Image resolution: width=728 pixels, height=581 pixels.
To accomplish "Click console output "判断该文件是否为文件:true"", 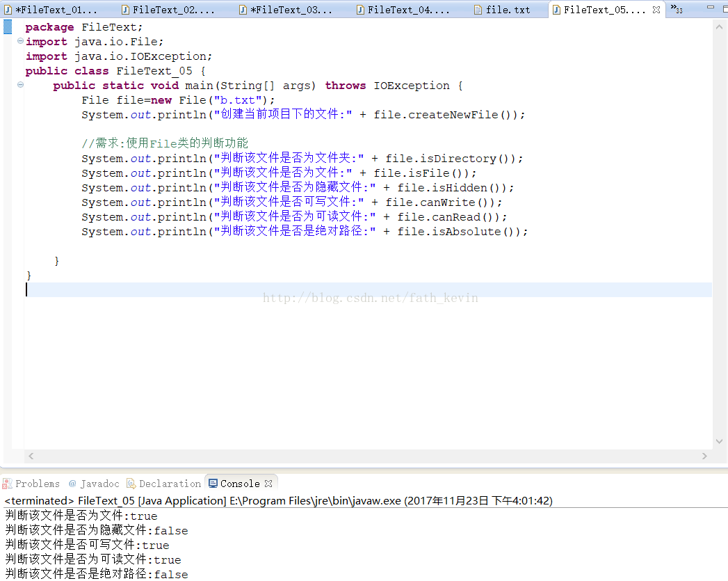I will (x=81, y=516).
